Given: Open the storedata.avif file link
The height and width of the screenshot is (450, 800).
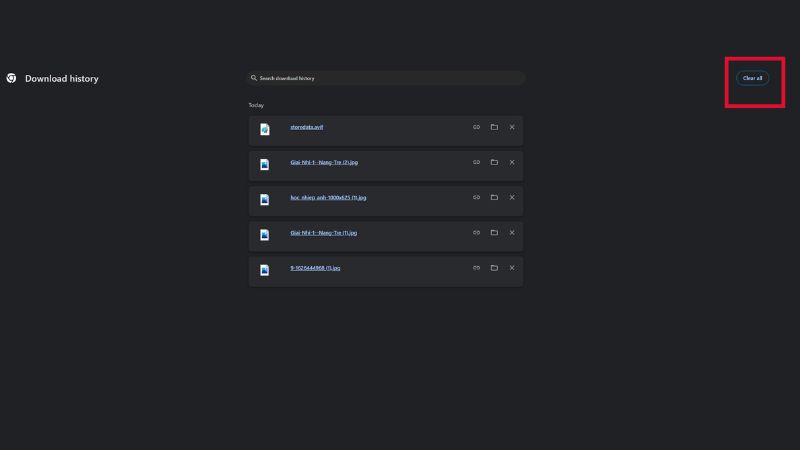Looking at the screenshot, I should 306,127.
